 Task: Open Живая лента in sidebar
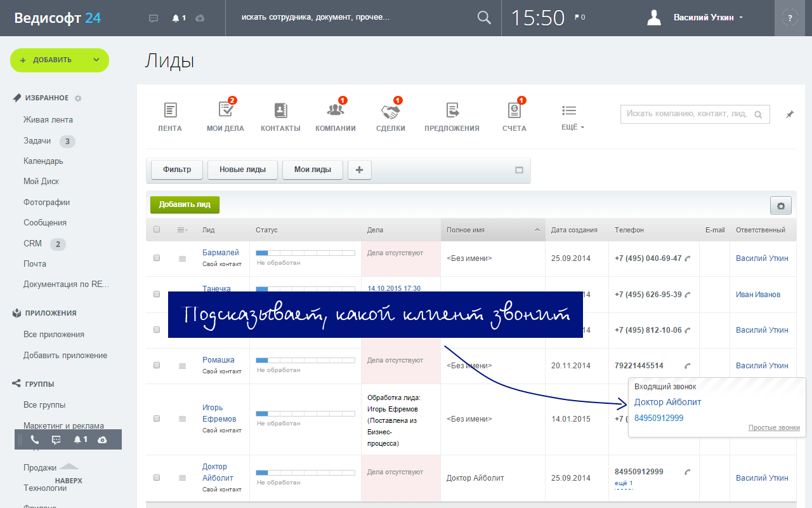click(48, 119)
